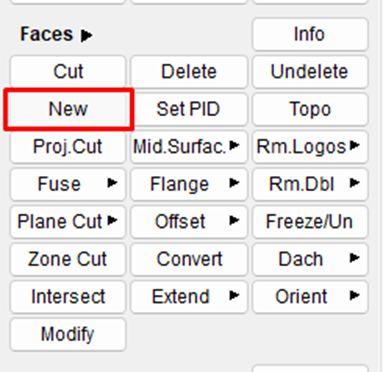383x372 pixels.
Task: Expand the Faces group arrow
Action: [x=86, y=35]
